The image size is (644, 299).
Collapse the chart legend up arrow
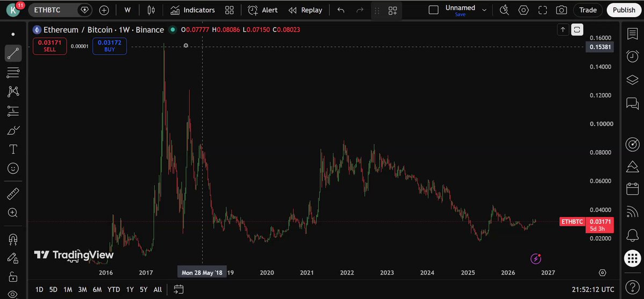pos(563,30)
